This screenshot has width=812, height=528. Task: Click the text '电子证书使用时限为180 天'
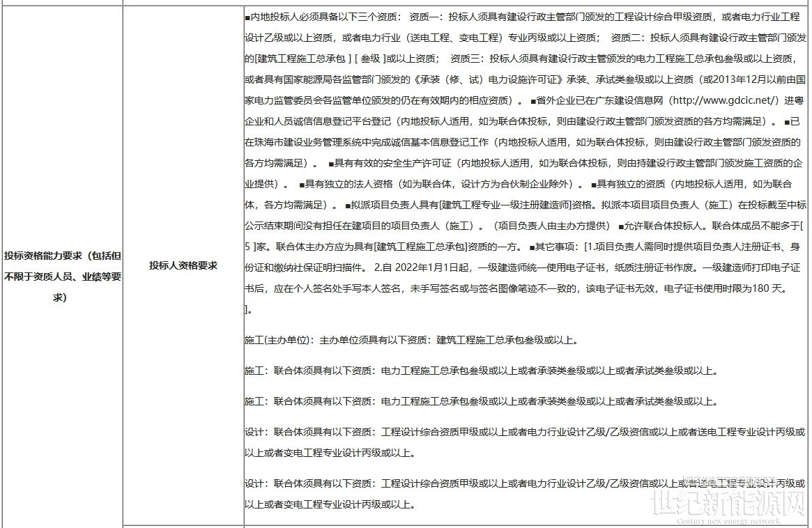coord(725,288)
